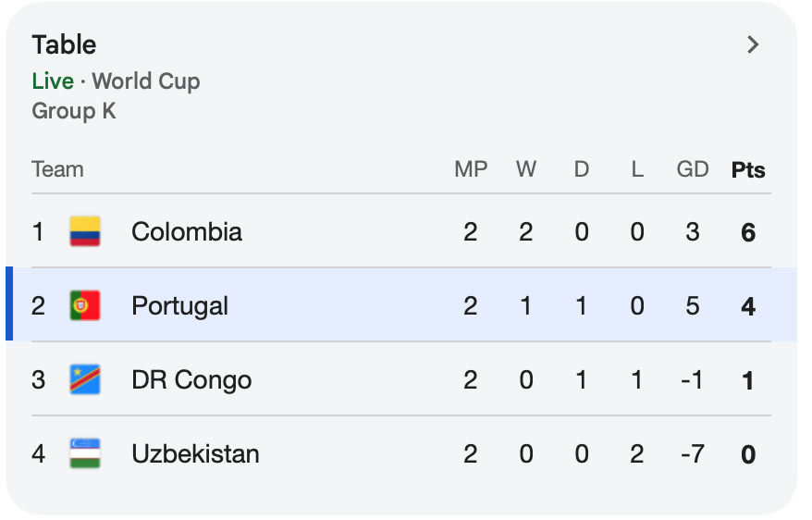This screenshot has width=812, height=520.
Task: Click the Colombia flag icon
Action: (85, 231)
